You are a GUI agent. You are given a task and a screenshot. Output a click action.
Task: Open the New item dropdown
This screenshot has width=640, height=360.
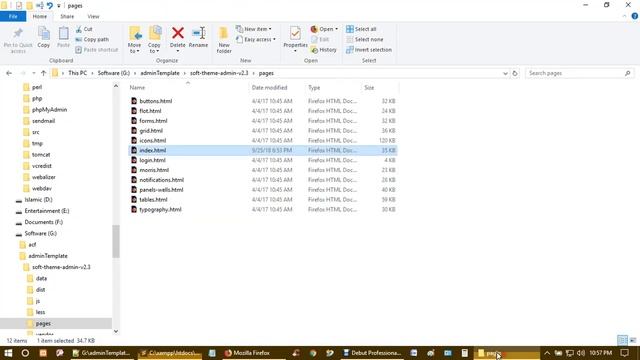tap(254, 29)
